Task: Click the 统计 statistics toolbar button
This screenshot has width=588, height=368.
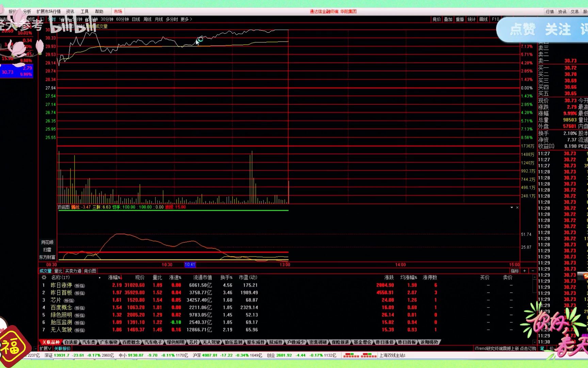Action: coord(472,19)
